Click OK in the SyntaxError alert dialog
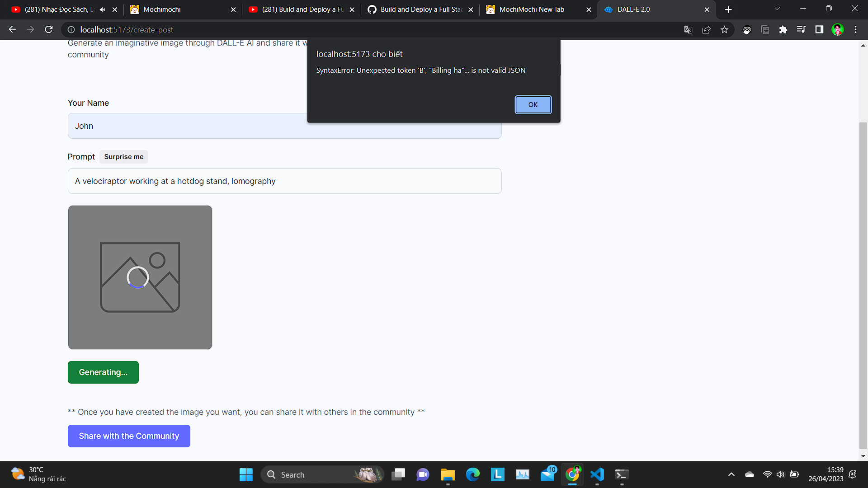868x488 pixels. tap(533, 105)
